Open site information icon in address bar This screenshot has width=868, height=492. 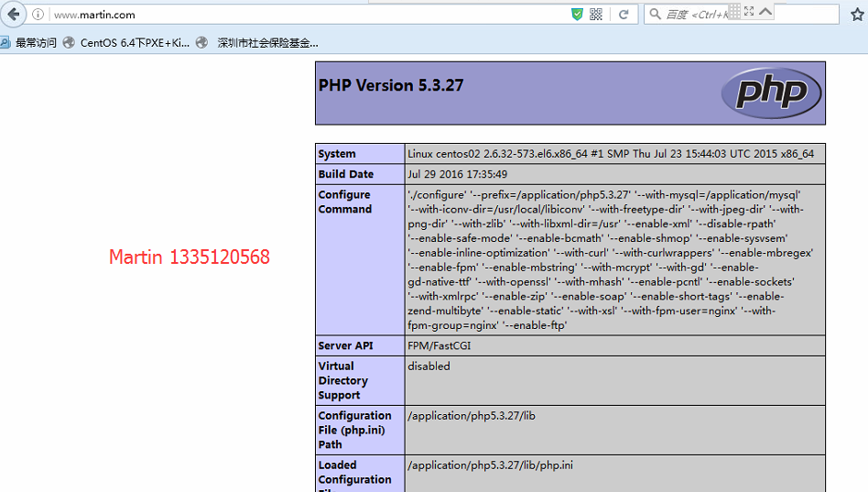(x=38, y=15)
